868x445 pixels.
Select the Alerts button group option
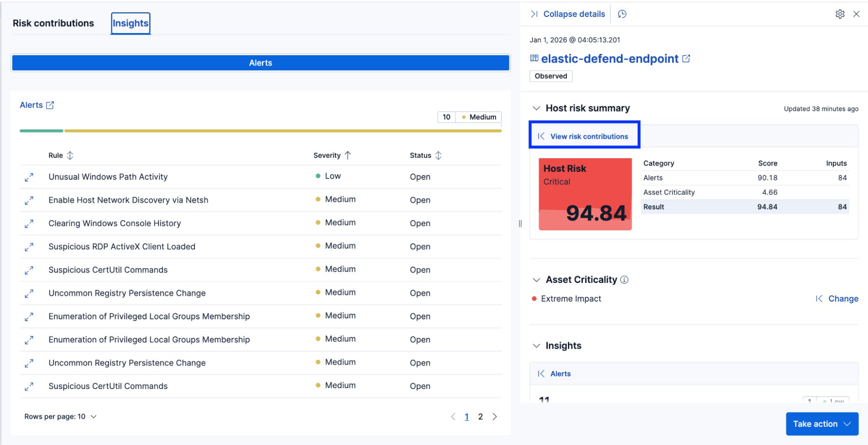pos(261,63)
